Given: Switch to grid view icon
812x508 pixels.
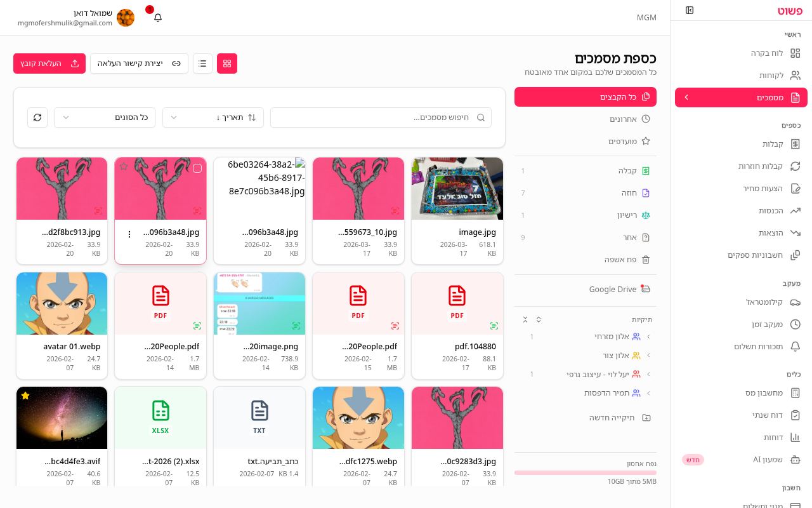Looking at the screenshot, I should pos(226,63).
